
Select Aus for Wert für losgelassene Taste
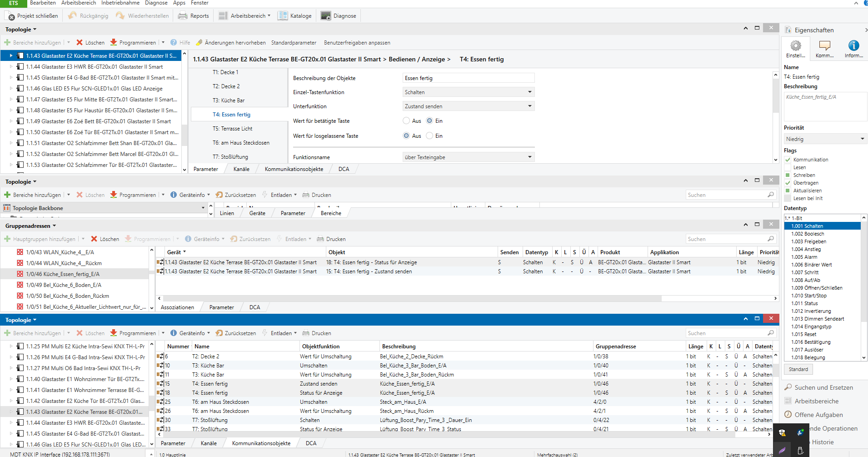406,136
